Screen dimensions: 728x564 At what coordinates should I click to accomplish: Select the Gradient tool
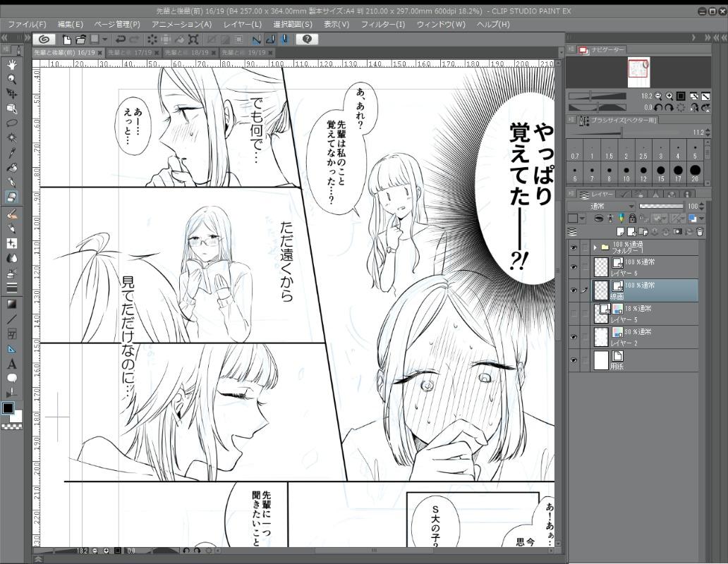pos(11,305)
